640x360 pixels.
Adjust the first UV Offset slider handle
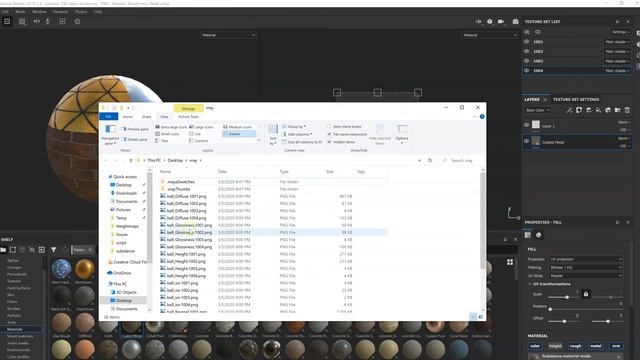click(564, 322)
